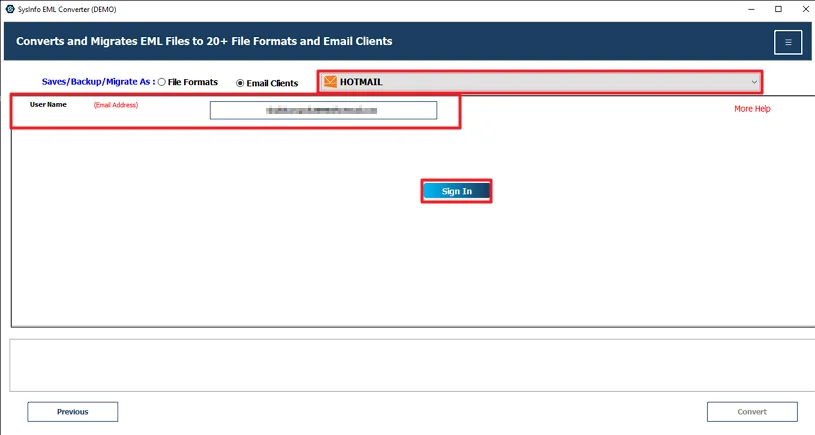Screen dimensions: 815x435
Task: Open the More Help link
Action: point(752,109)
